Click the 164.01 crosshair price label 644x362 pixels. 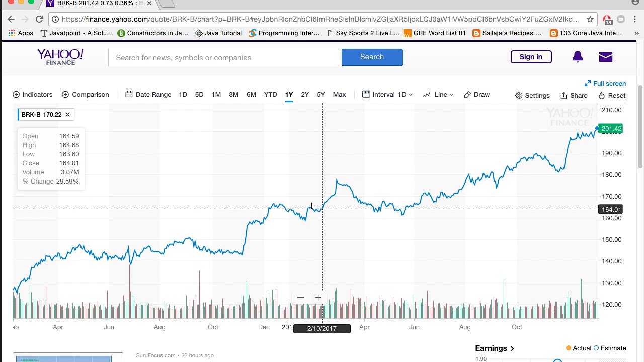click(611, 209)
